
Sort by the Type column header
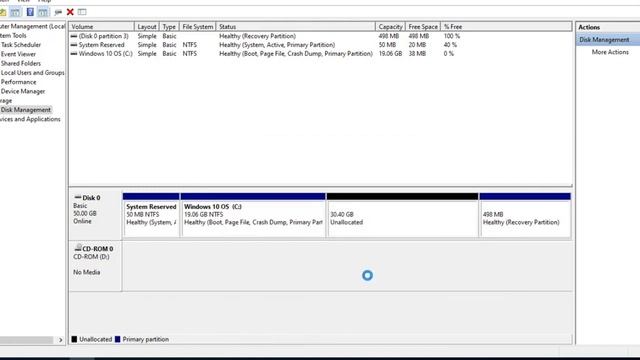(x=169, y=27)
